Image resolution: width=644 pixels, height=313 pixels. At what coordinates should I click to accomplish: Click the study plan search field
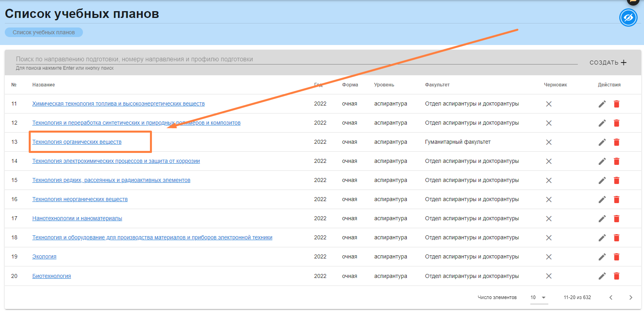tap(295, 59)
